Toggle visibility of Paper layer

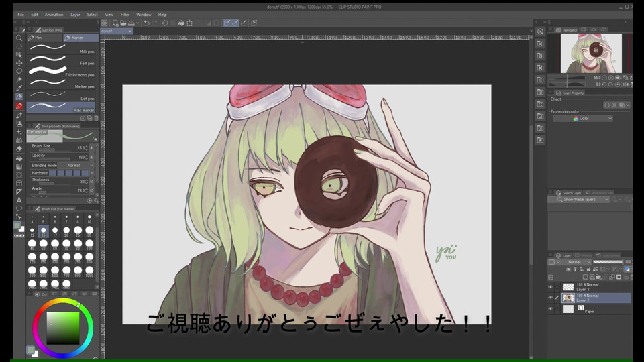(551, 308)
